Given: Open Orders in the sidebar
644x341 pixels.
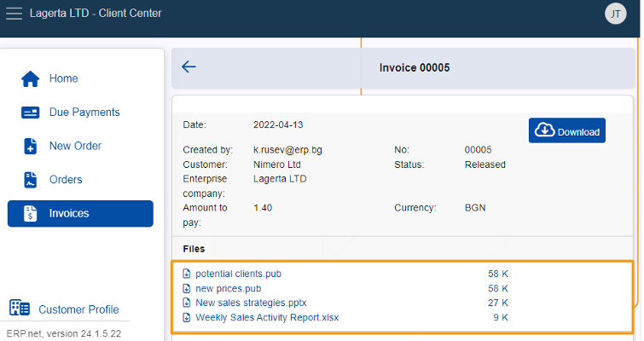Looking at the screenshot, I should pos(66,180).
